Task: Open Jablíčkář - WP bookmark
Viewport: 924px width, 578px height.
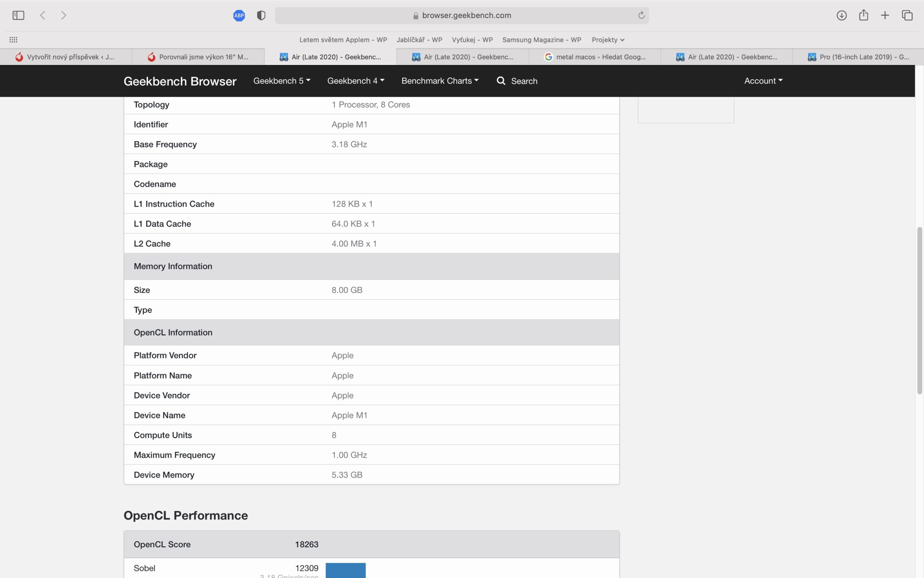Action: (419, 39)
